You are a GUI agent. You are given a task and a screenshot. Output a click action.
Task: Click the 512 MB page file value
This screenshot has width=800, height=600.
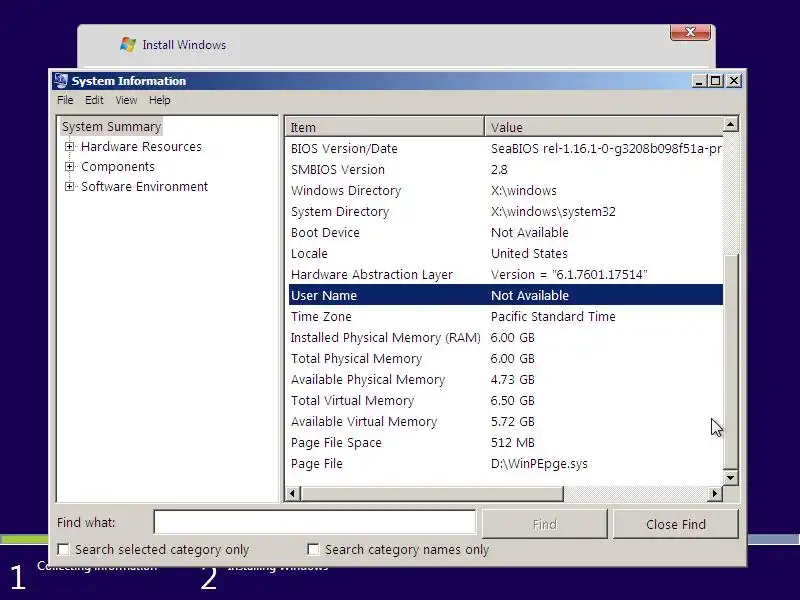[x=513, y=442]
